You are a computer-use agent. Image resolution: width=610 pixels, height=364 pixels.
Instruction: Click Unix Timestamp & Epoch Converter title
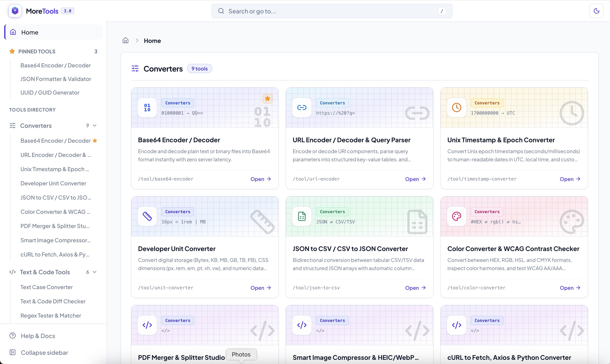point(501,140)
